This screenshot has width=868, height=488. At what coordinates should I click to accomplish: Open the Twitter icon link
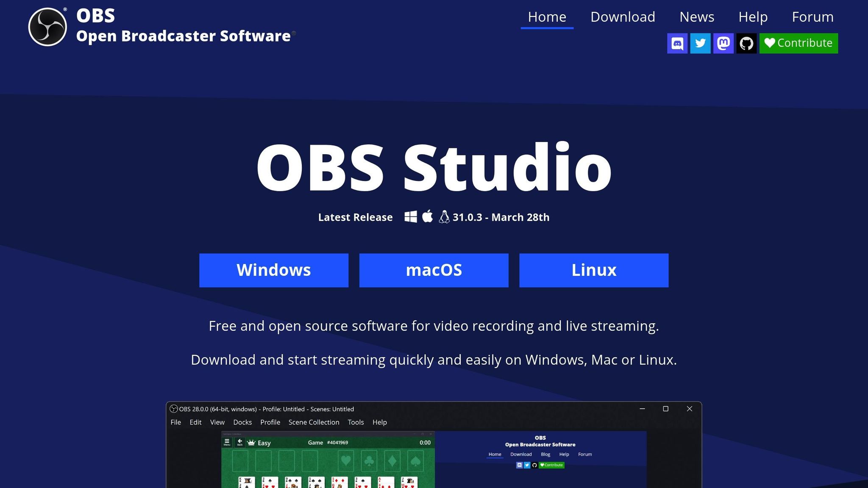[700, 43]
